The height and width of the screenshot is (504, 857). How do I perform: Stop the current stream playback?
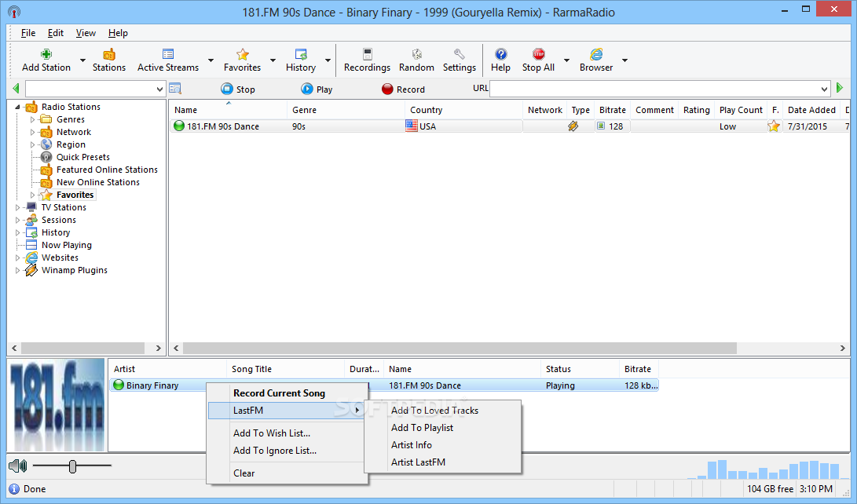click(238, 89)
